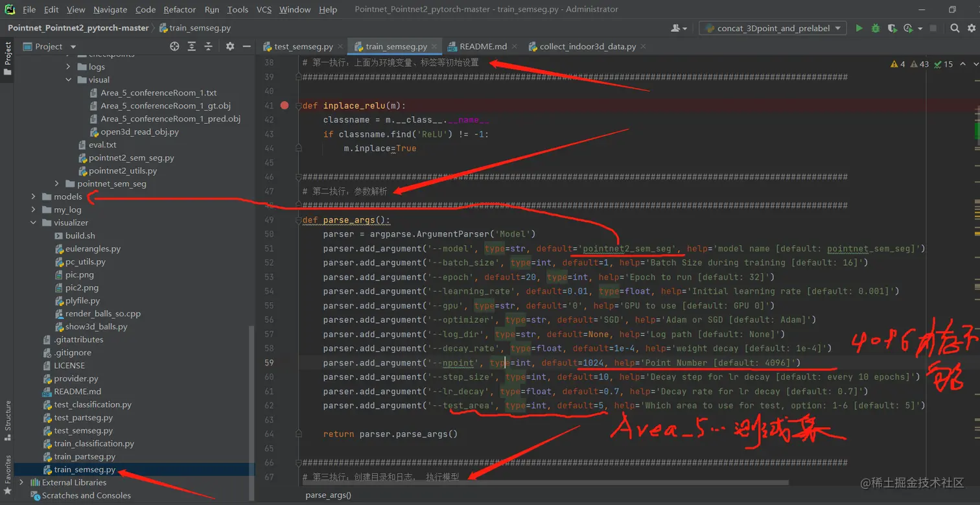Click Pointnet_Pointnet2_pytorch-master breadcrumb
Viewport: 980px width, 505px height.
coord(78,28)
